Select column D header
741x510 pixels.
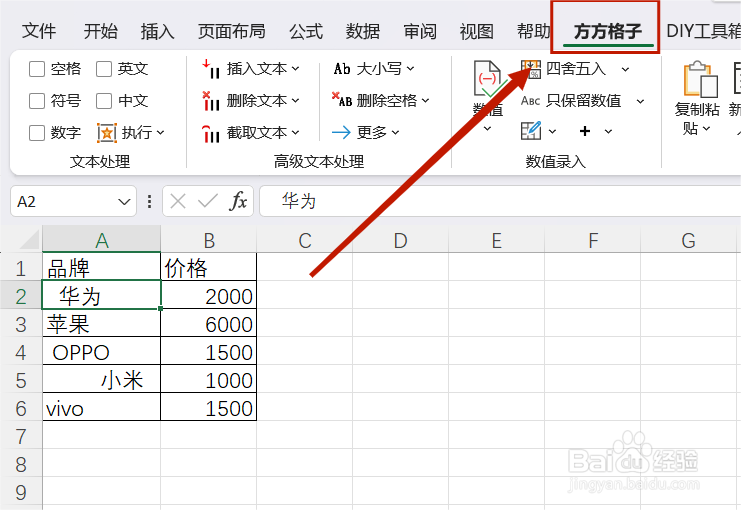400,240
